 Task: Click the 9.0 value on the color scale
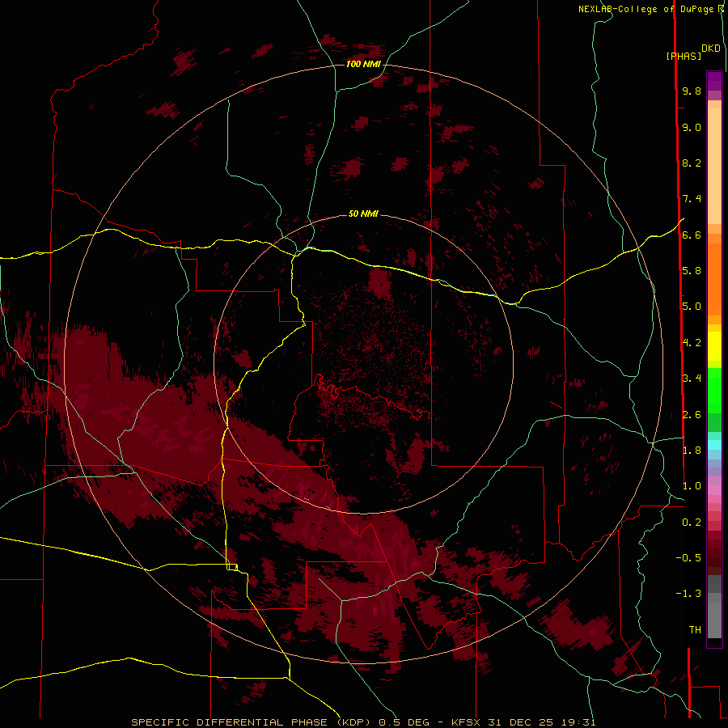pyautogui.click(x=692, y=127)
